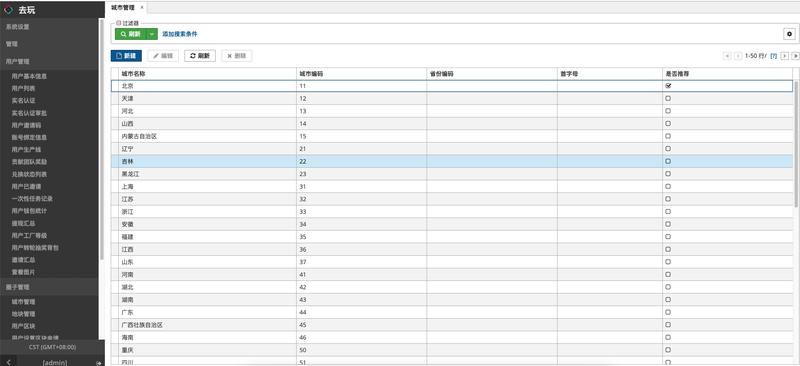Click the CST (GMT+08:00) timezone label
Viewport: 800px width, 366px height.
tap(52, 347)
